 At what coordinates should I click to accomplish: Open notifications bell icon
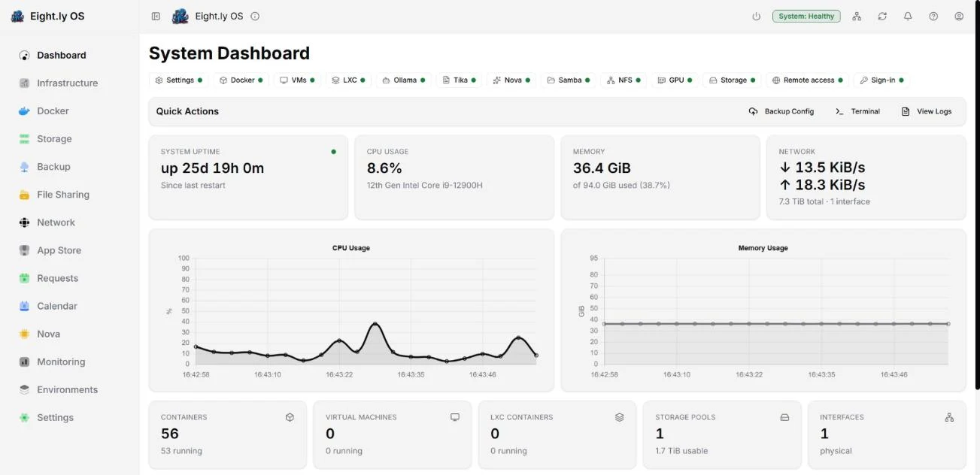pos(908,16)
